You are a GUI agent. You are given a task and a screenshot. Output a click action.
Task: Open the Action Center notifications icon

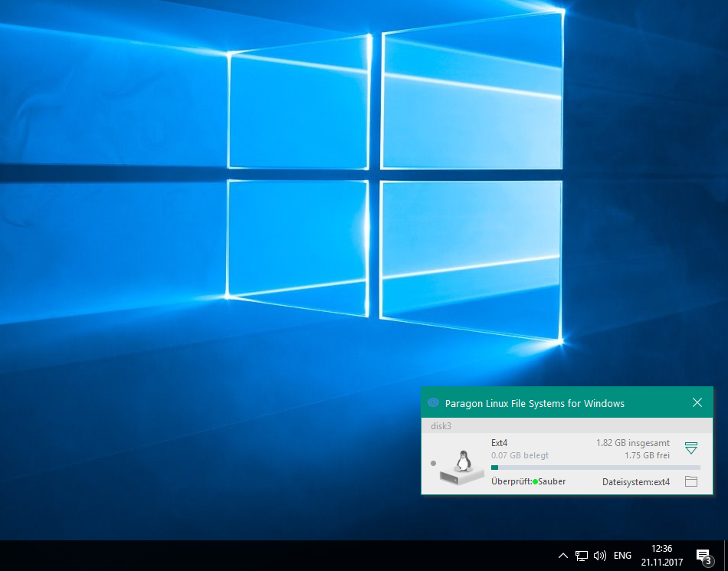point(703,556)
